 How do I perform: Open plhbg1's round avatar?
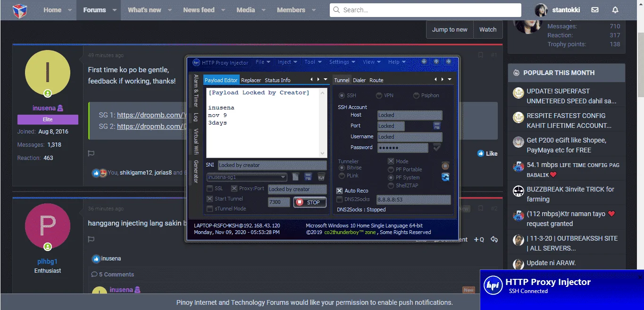tap(47, 226)
